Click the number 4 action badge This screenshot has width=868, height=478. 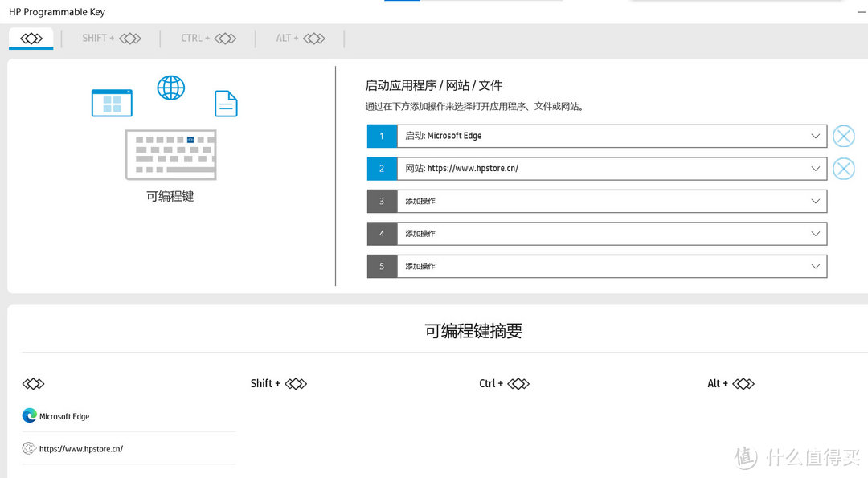click(x=382, y=234)
